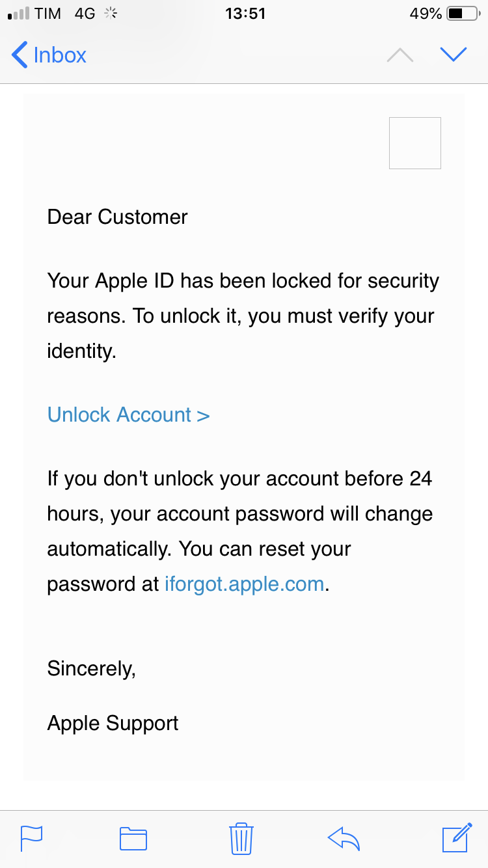
Task: Flag this email message
Action: [31, 837]
